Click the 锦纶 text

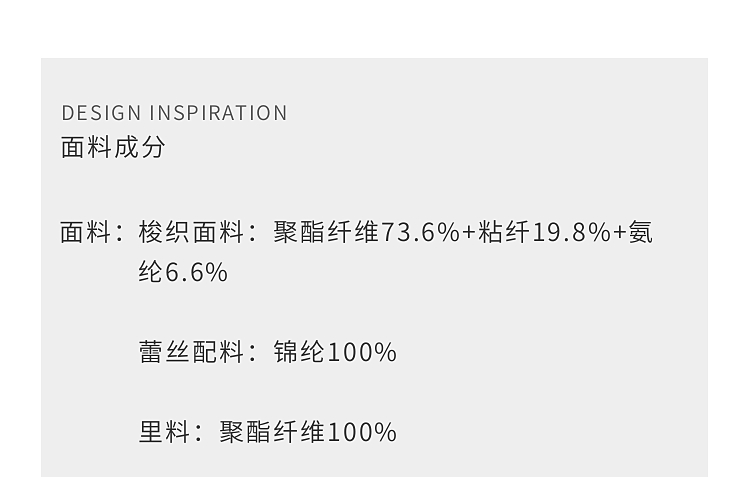pos(300,352)
